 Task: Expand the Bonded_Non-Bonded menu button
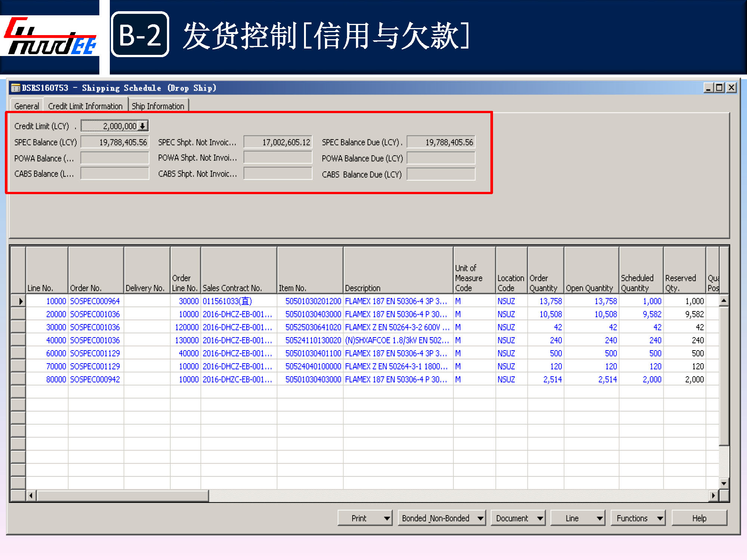tap(441, 518)
